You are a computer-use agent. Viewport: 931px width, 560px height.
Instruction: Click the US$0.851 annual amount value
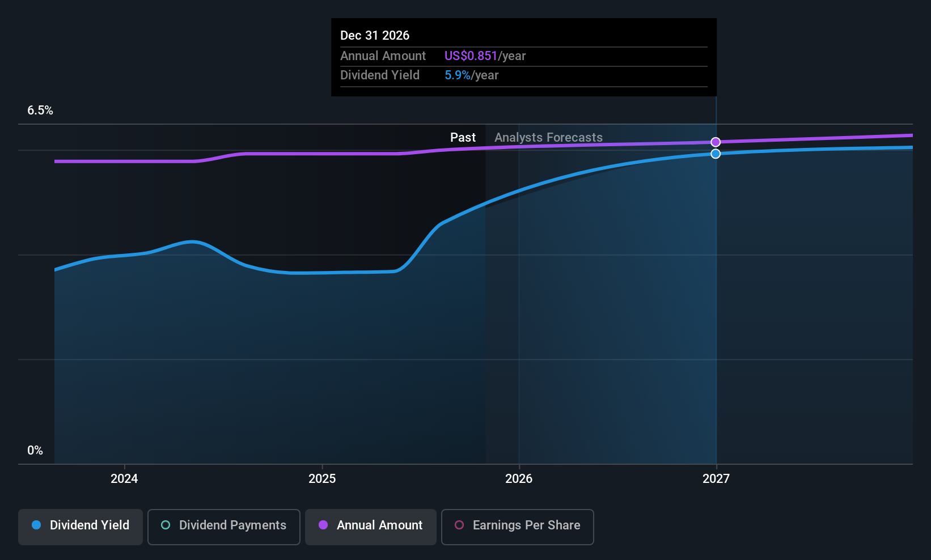[x=471, y=56]
